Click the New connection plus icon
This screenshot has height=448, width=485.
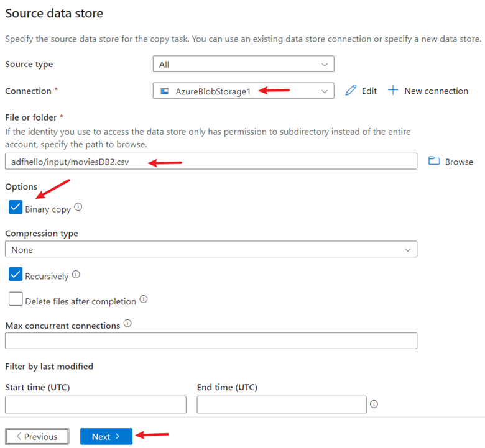tap(392, 91)
